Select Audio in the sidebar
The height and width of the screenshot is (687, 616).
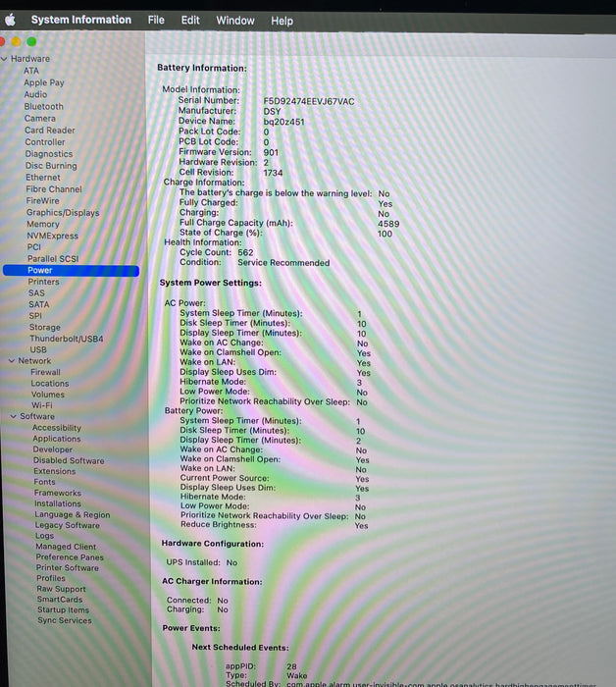[x=35, y=94]
